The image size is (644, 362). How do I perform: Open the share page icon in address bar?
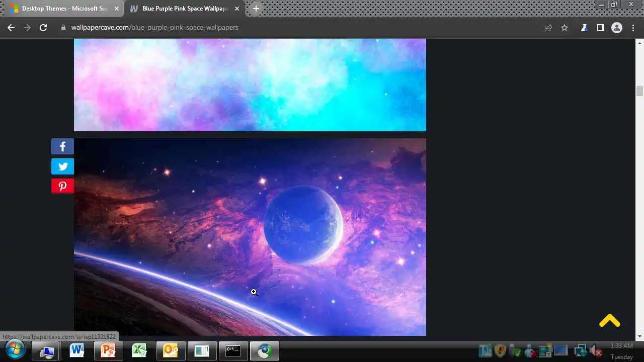(548, 28)
